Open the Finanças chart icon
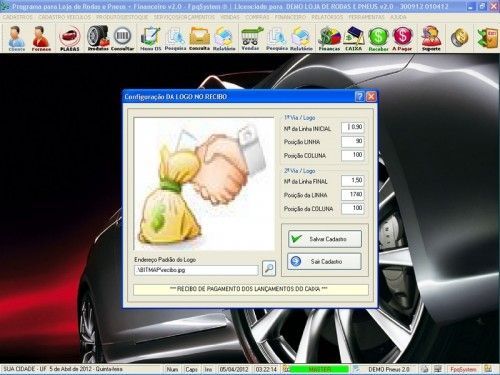Viewport: 500px width, 375px height. tap(329, 38)
